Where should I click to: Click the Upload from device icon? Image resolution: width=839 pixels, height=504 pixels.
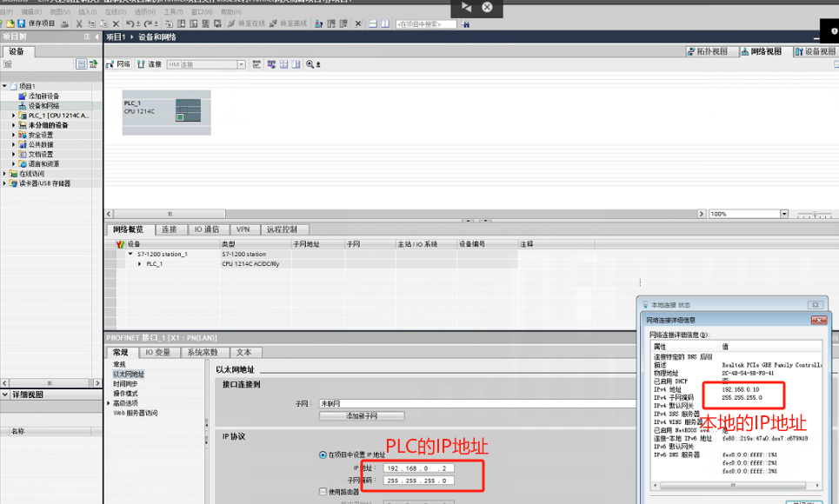point(193,23)
